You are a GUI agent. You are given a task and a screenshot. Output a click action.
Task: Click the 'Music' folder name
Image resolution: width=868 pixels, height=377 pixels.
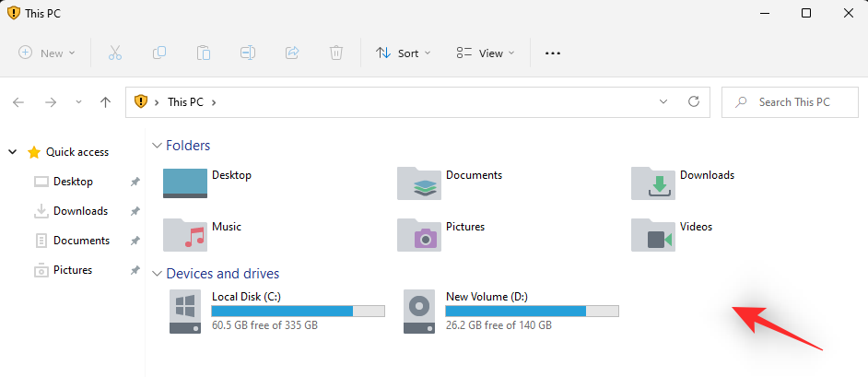(227, 227)
